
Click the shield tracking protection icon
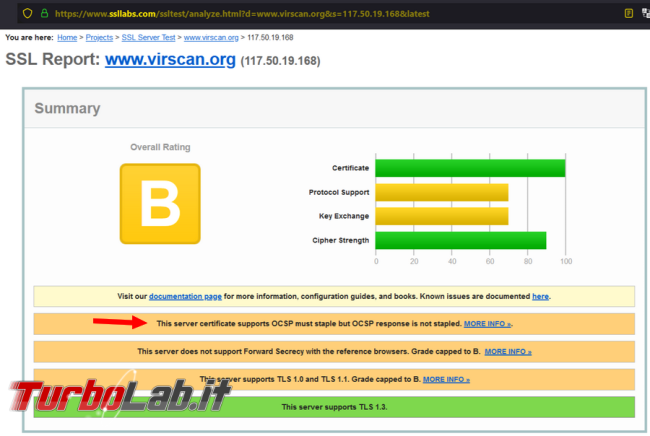tap(27, 13)
